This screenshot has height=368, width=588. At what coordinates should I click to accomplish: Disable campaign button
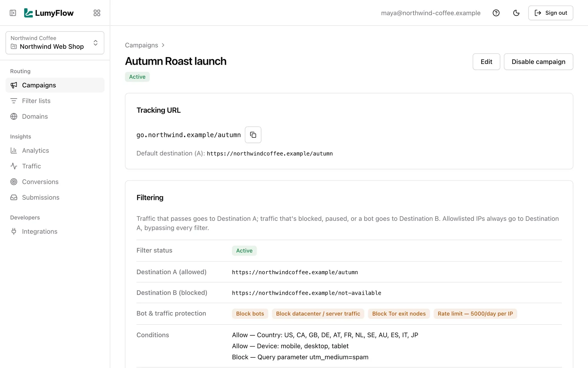(x=538, y=62)
